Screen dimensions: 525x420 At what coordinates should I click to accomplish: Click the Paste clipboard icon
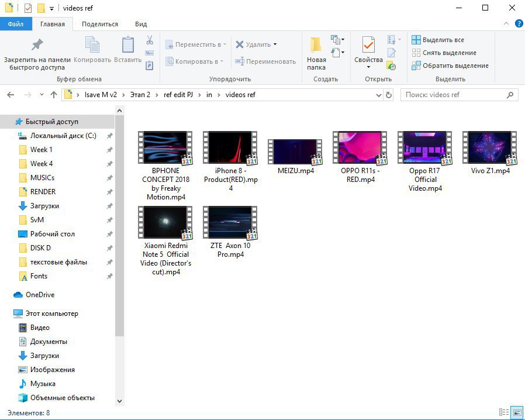tap(128, 44)
